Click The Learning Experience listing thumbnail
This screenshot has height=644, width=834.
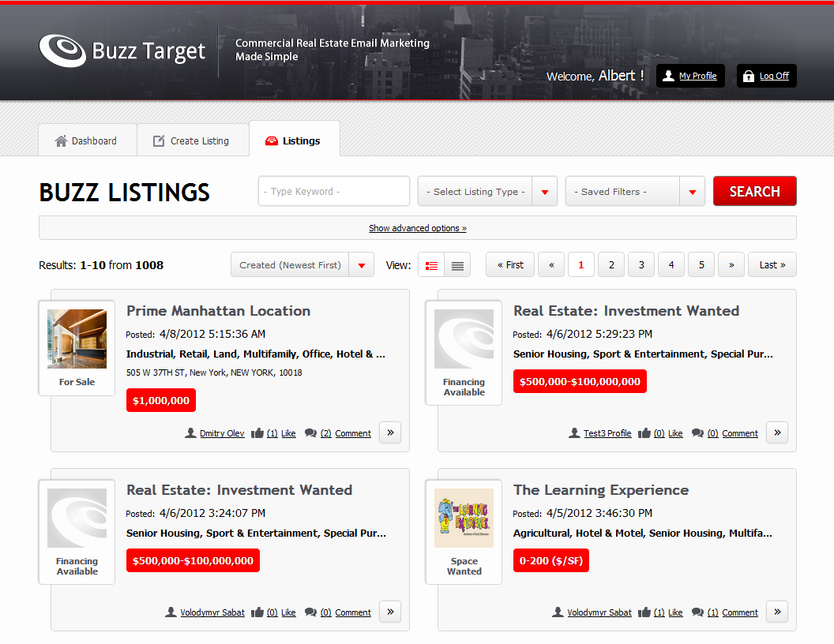click(464, 518)
